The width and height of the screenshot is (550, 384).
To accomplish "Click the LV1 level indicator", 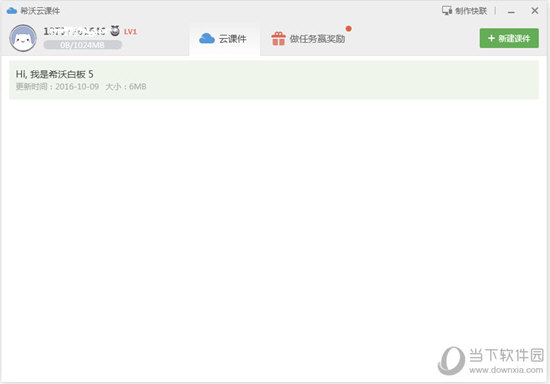I will pyautogui.click(x=130, y=32).
